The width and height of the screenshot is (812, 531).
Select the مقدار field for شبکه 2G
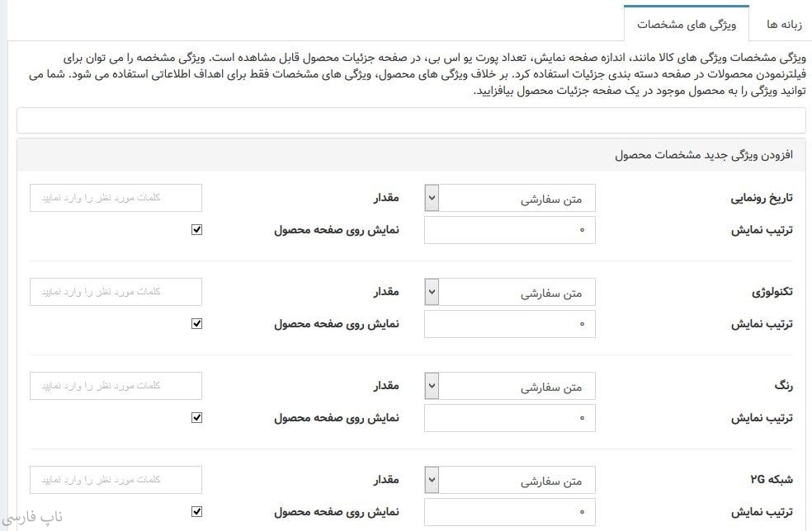tap(116, 480)
